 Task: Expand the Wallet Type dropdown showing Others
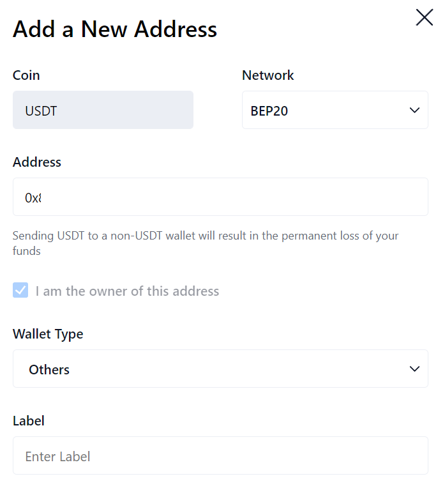[x=220, y=369]
